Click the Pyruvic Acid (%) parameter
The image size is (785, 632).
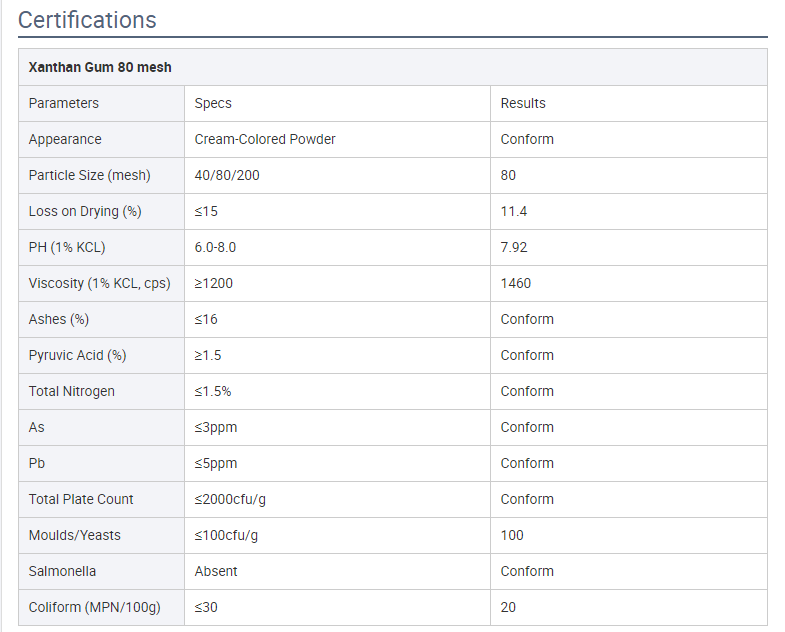(78, 356)
